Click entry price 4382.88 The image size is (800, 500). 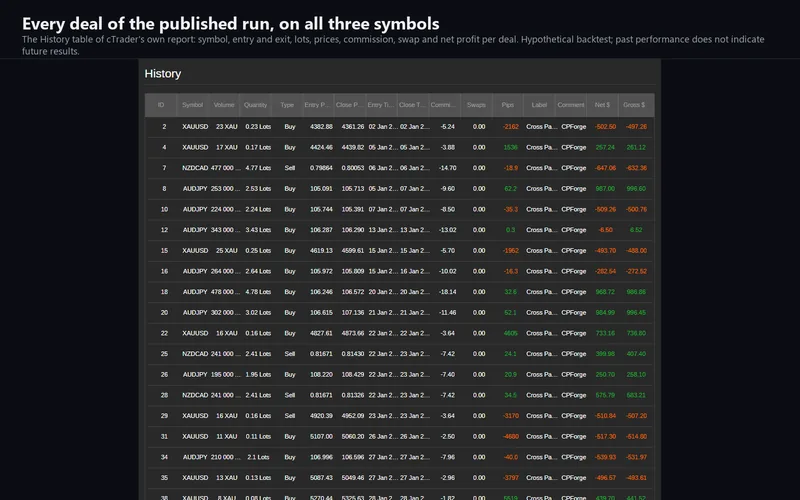(321, 127)
